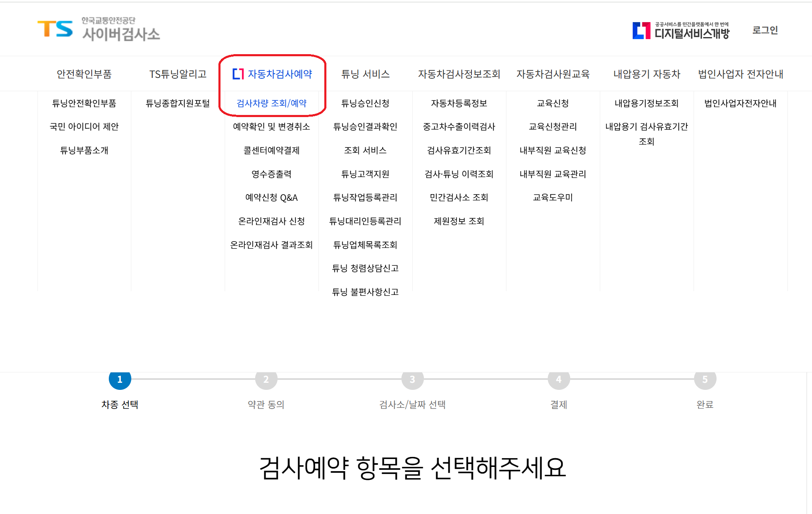Select 튜닝승인신청 under 튜닝 서비스
Viewport: 812px width, 514px height.
tap(365, 103)
